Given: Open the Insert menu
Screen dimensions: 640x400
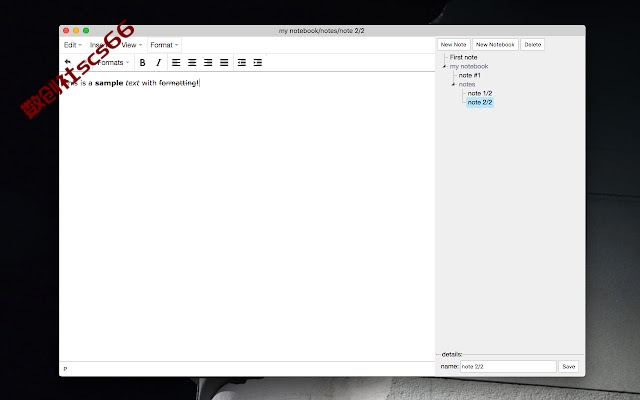Looking at the screenshot, I should pos(99,45).
